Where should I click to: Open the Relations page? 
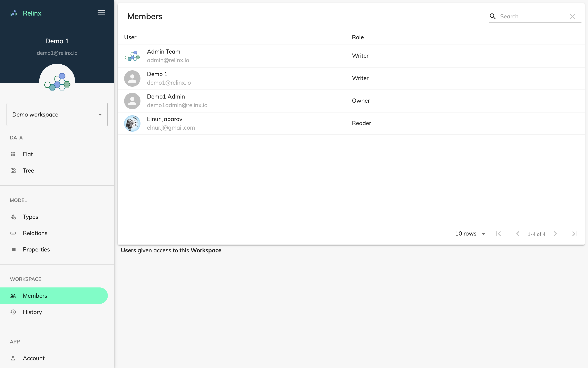pos(53,233)
